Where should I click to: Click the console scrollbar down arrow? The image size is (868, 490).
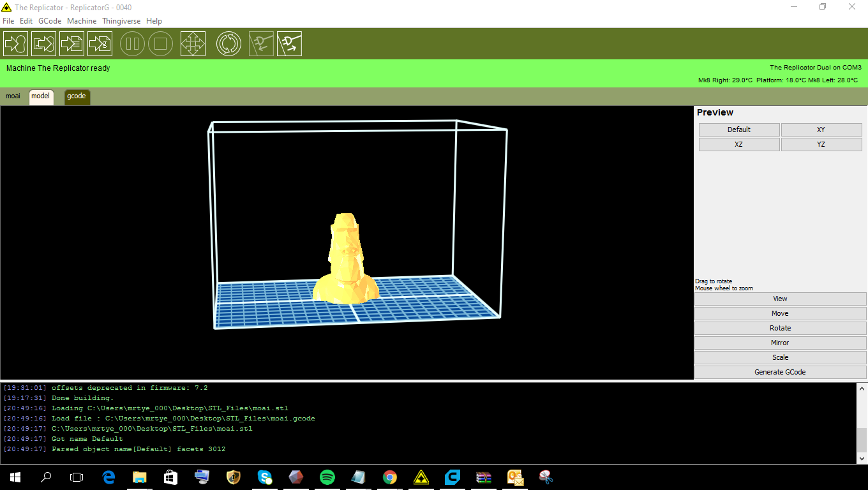862,458
